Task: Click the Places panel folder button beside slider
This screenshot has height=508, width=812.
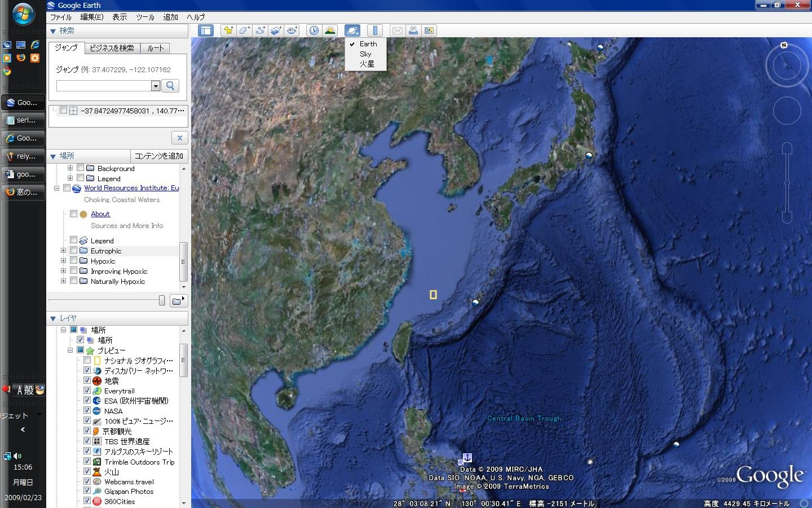Action: tap(178, 301)
